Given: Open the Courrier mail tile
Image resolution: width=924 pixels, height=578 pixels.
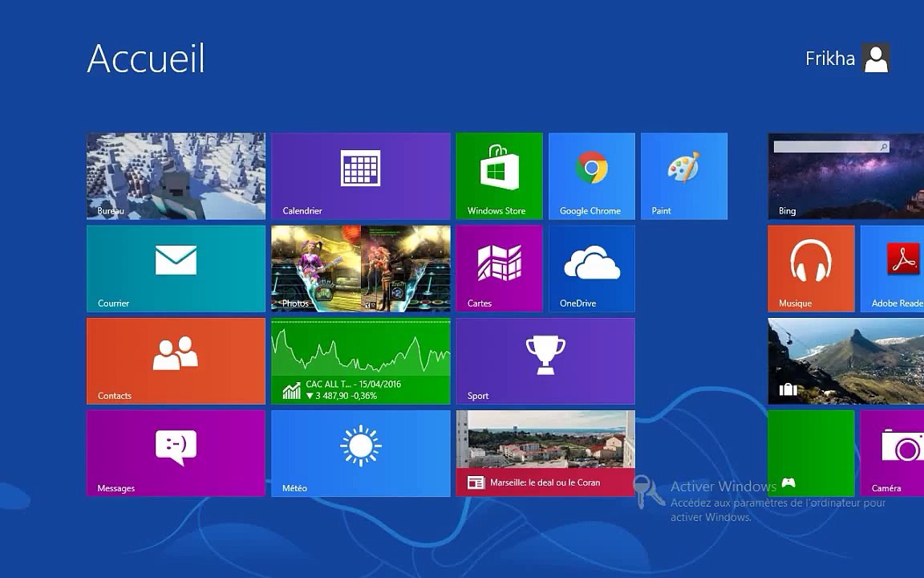Looking at the screenshot, I should [176, 268].
